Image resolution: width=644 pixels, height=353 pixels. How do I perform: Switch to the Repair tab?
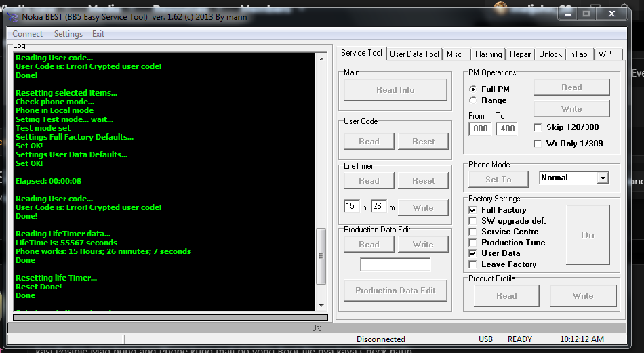tap(520, 54)
